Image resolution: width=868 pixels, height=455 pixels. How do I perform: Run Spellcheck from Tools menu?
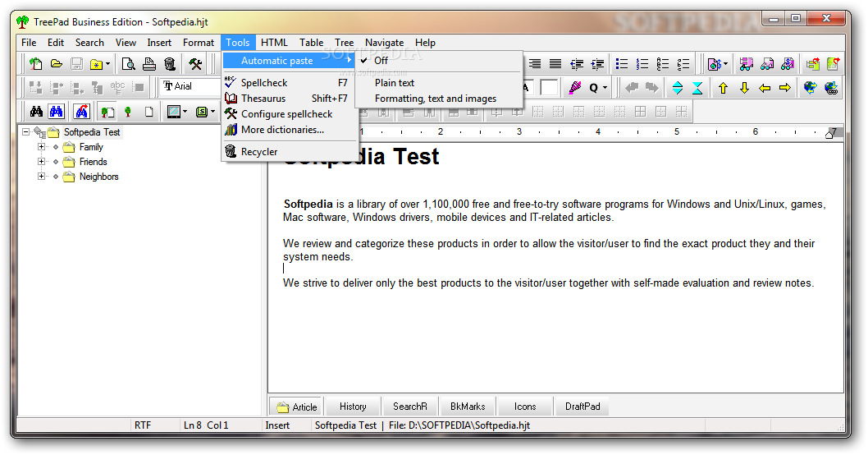click(289, 83)
